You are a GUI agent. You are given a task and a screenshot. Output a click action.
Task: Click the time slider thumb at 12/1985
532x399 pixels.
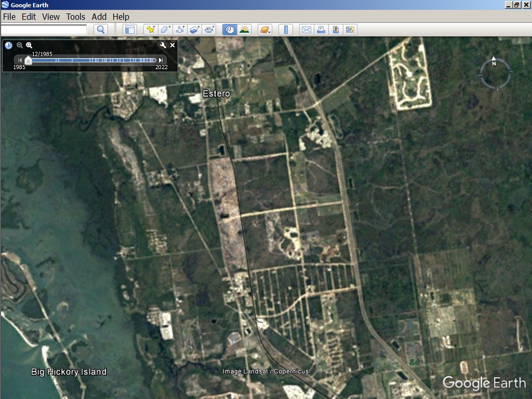[x=29, y=61]
